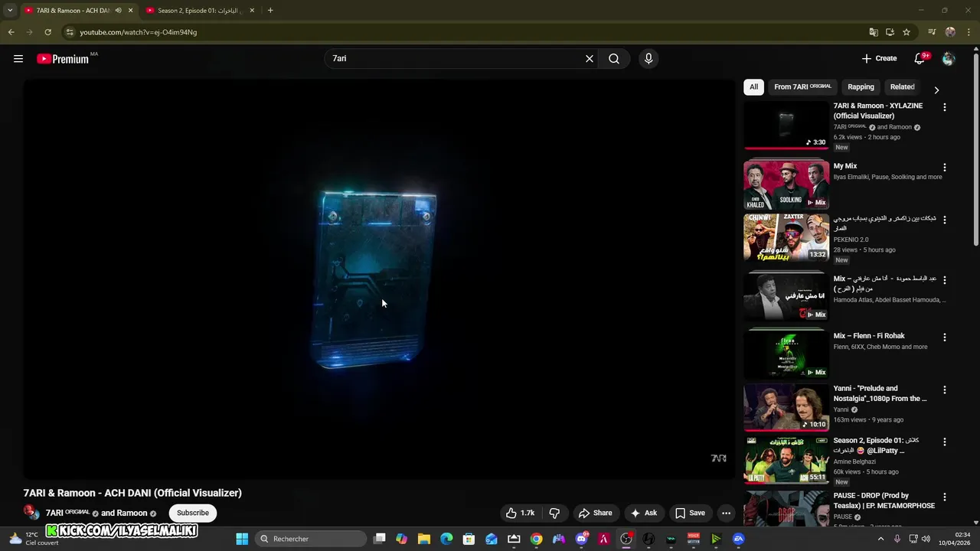Open the My Mix thumbnail
Viewport: 980px width, 551px height.
point(786,184)
